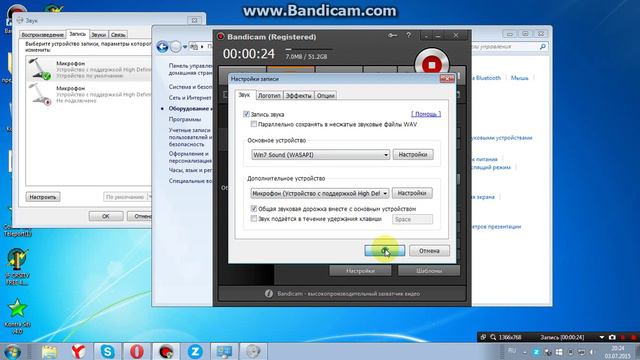Open Запись tab in Звук window
This screenshot has height=360, width=640.
click(78, 34)
